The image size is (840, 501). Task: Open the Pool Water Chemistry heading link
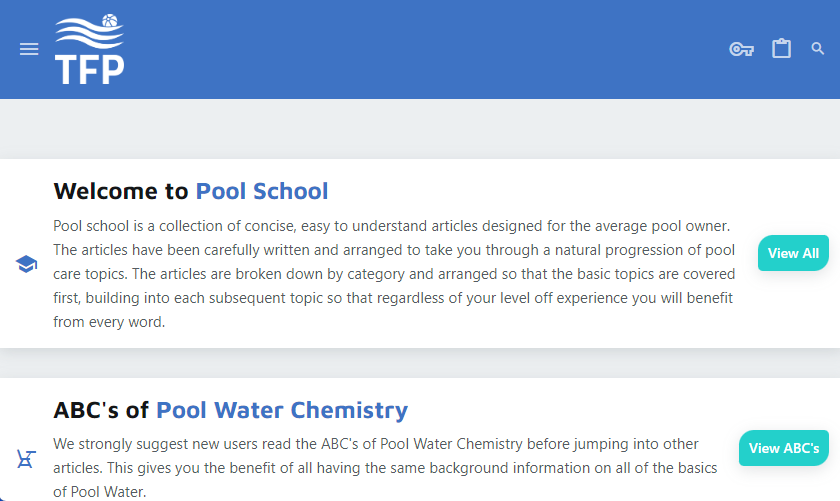pos(282,410)
